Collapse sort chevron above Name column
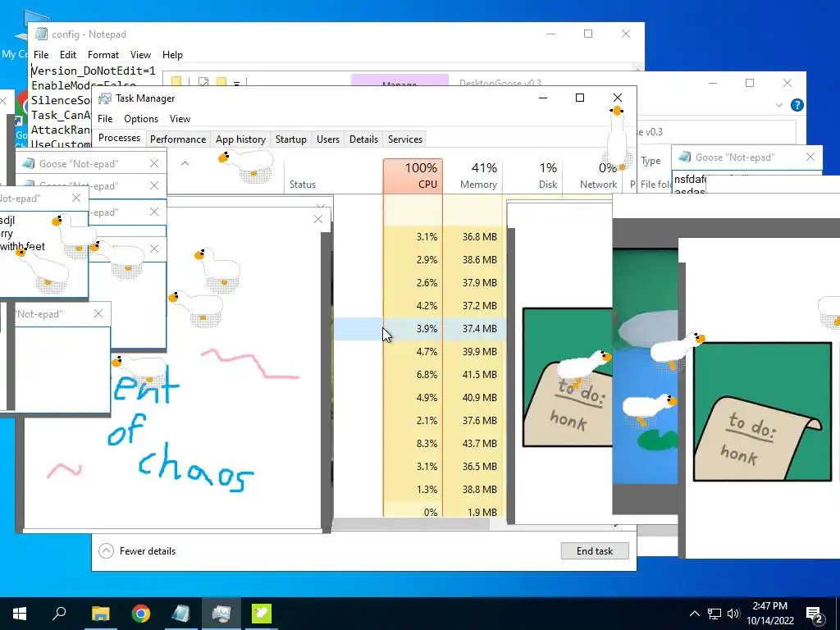The height and width of the screenshot is (630, 840). coord(185,163)
